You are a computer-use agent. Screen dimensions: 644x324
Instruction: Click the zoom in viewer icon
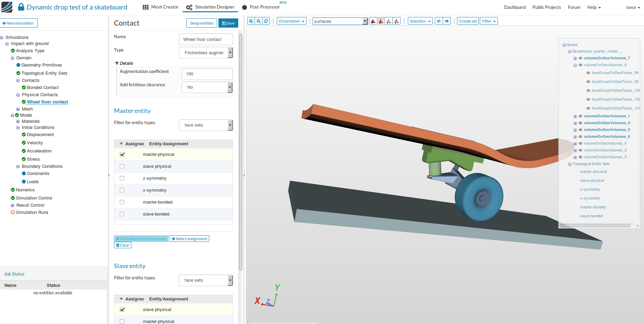coord(251,21)
